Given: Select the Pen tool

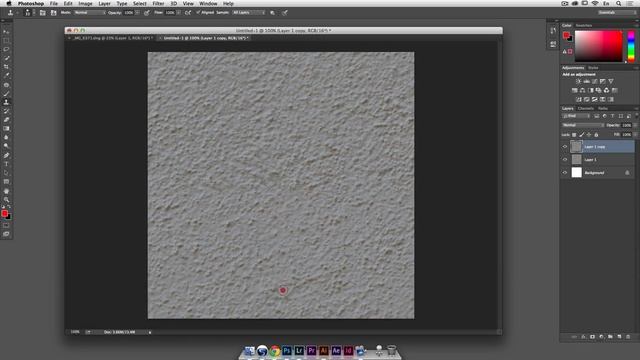Looking at the screenshot, I should 6,156.
